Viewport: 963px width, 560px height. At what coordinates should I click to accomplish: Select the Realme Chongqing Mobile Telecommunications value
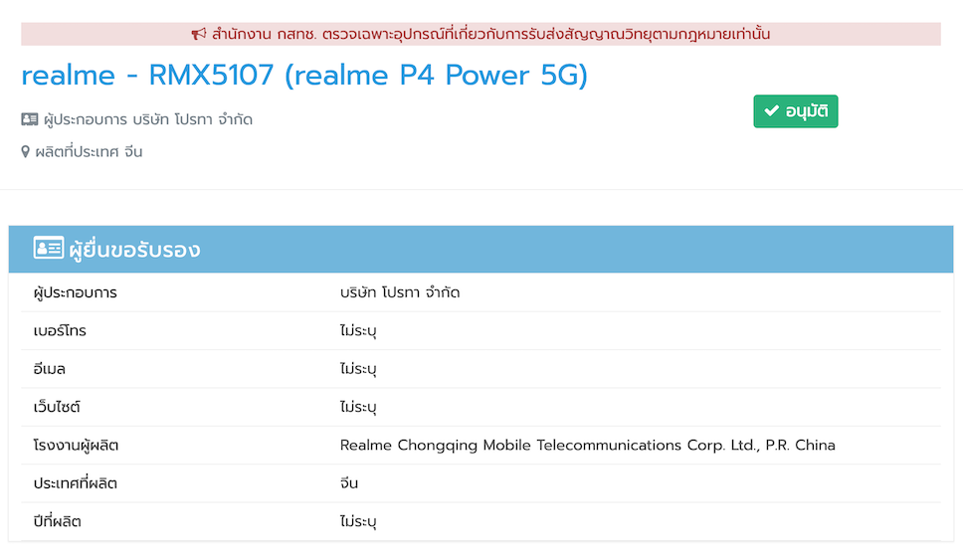pyautogui.click(x=587, y=445)
